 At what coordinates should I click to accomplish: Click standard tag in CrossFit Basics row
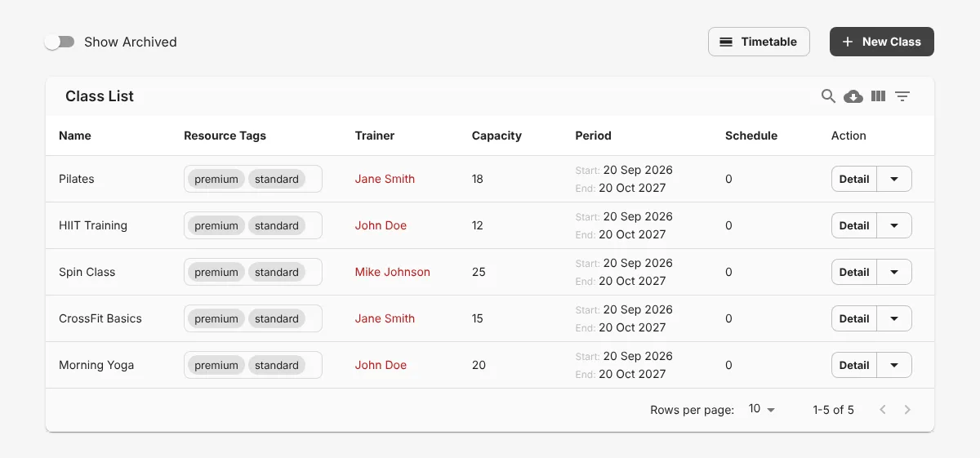tap(277, 318)
